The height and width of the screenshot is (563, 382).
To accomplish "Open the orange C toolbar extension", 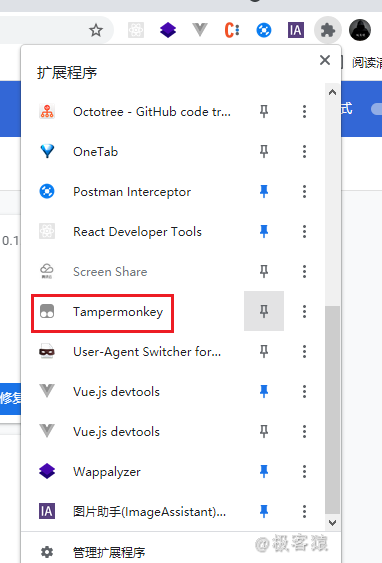I will pos(232,30).
